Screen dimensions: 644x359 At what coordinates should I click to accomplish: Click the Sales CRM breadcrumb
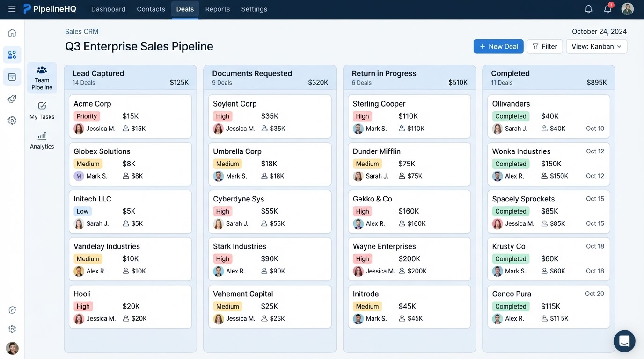click(x=82, y=32)
